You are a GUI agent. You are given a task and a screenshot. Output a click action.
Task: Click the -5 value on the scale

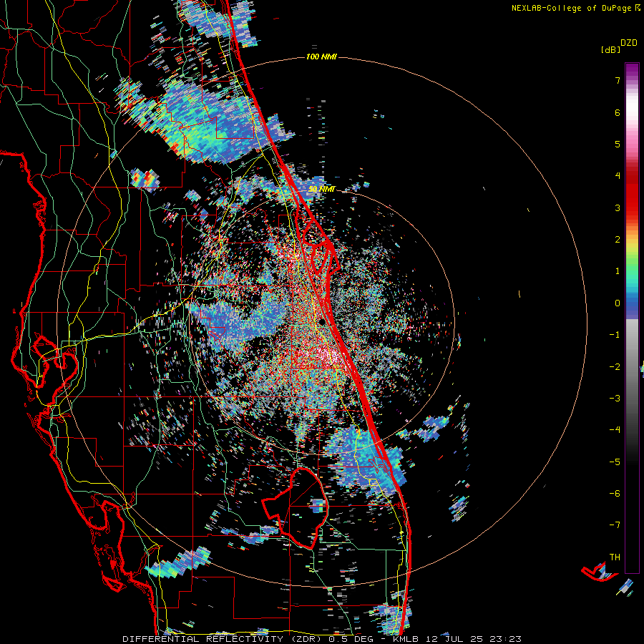point(615,462)
